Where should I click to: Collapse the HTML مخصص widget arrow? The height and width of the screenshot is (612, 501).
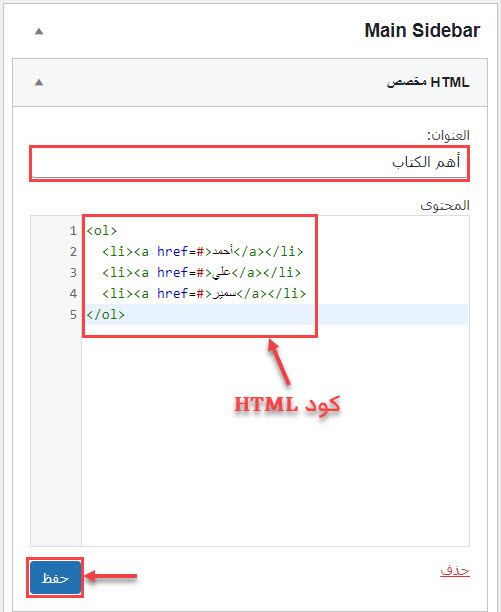pyautogui.click(x=39, y=82)
